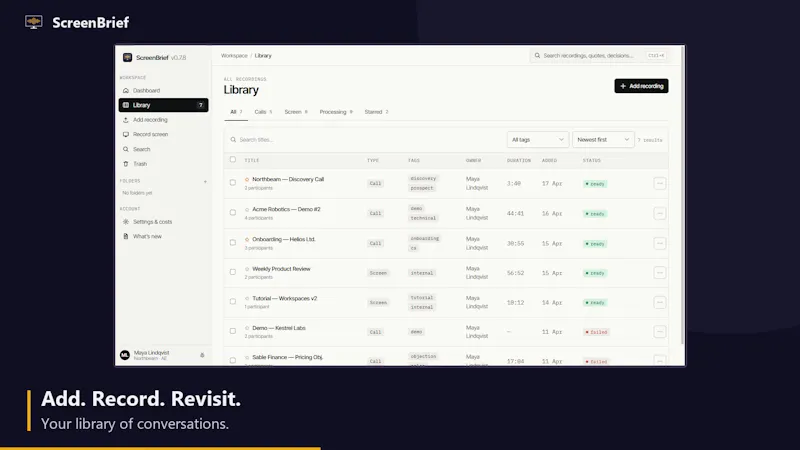Click the Trash bin icon in sidebar
Screen dimensions: 800x450
coord(126,164)
